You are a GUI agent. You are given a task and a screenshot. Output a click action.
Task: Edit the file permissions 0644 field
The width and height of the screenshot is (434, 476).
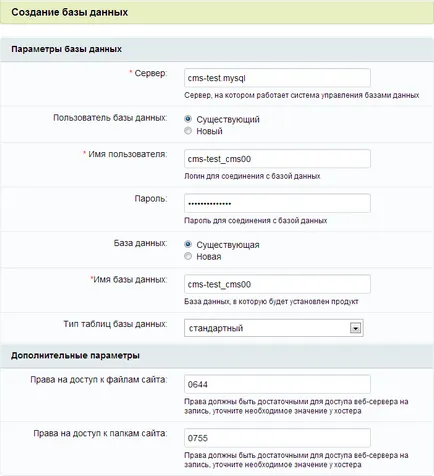pos(277,384)
